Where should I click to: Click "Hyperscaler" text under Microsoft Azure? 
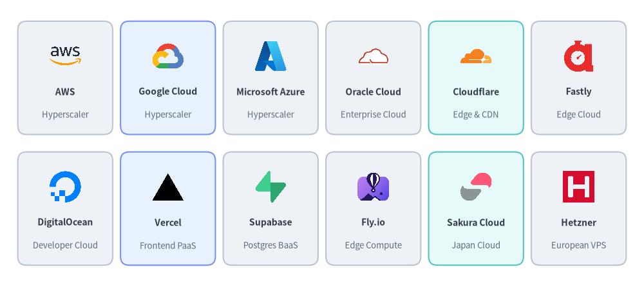[270, 114]
